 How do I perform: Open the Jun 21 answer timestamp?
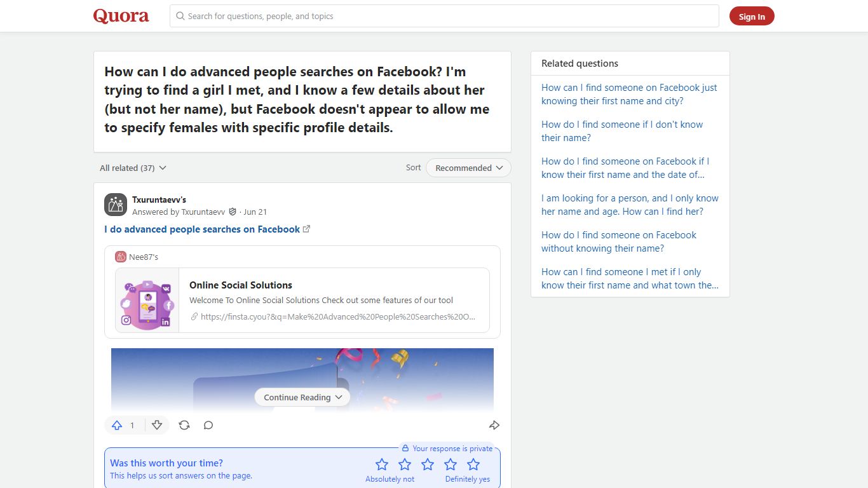[x=255, y=212]
